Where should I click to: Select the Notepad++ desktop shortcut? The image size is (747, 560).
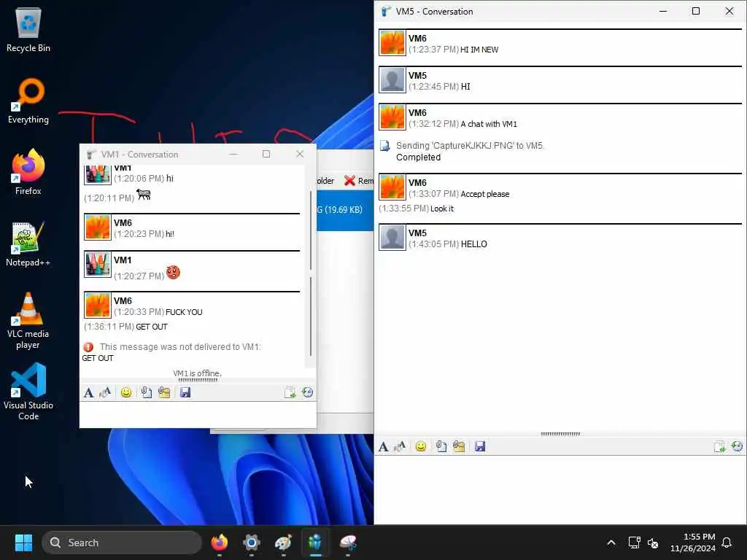point(28,244)
